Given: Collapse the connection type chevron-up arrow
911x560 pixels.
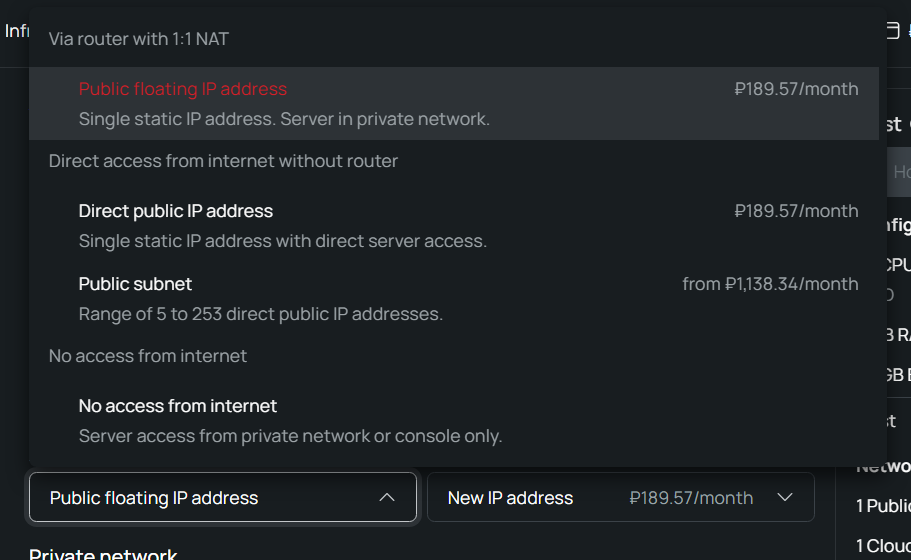Looking at the screenshot, I should point(387,498).
